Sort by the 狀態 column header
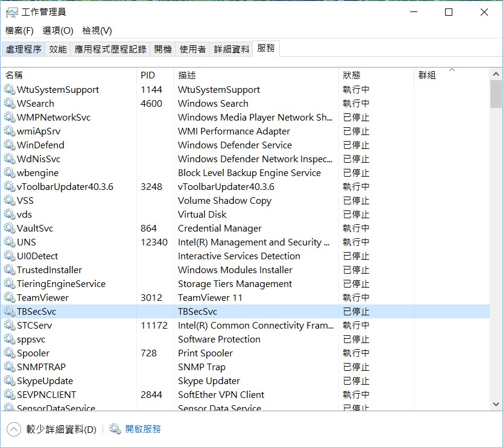The height and width of the screenshot is (448, 503). tap(376, 75)
